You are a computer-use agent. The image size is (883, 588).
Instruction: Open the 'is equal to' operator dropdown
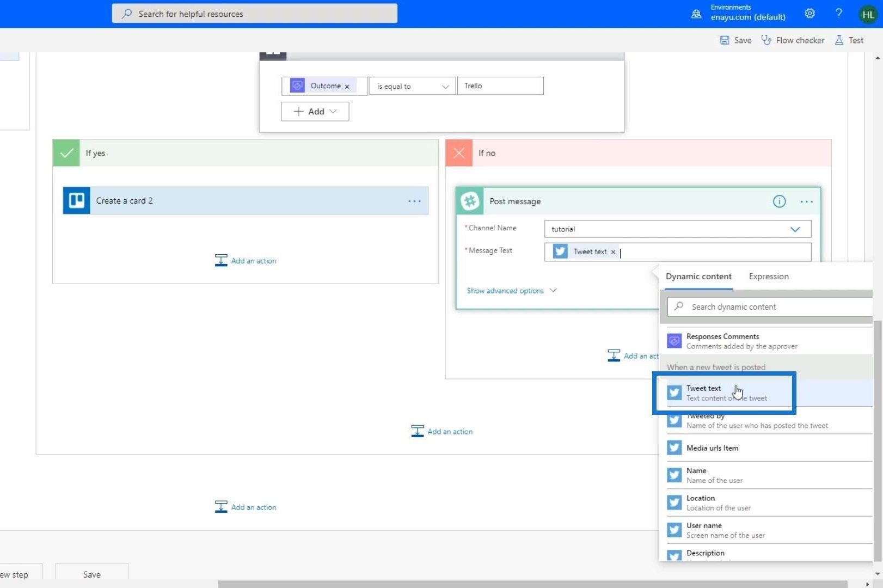pyautogui.click(x=413, y=86)
